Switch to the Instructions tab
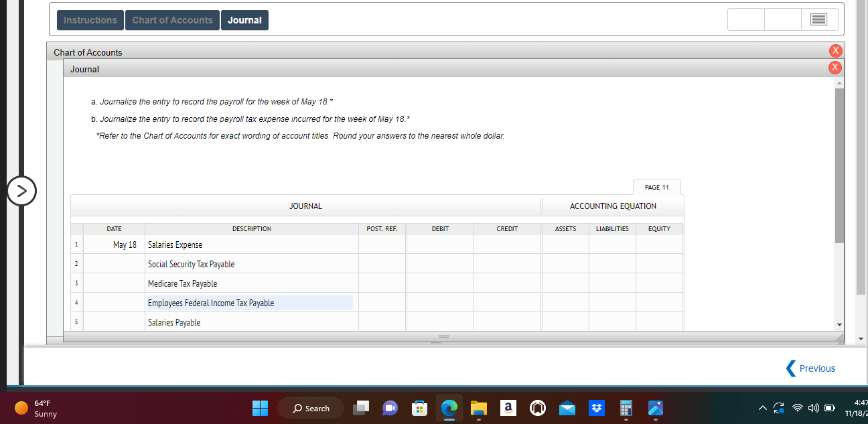 pos(90,19)
